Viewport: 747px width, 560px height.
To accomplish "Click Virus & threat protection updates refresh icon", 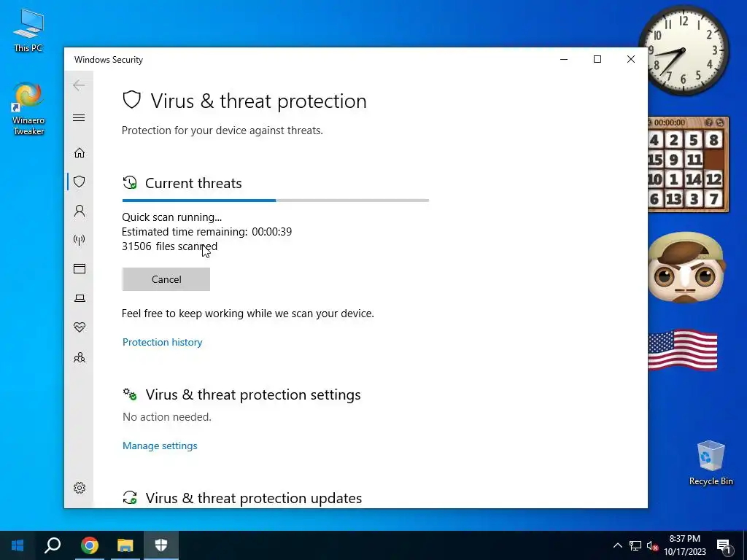I will 130,497.
